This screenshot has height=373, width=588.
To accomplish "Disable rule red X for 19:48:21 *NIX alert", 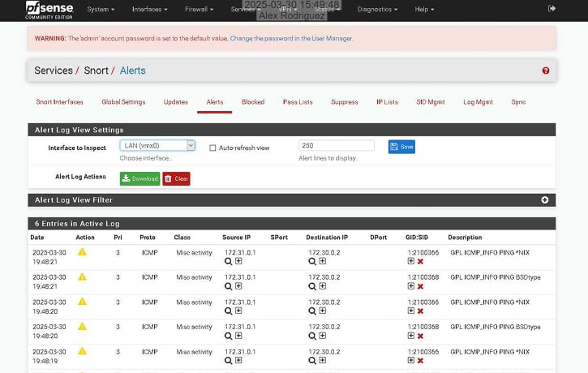I will pyautogui.click(x=420, y=262).
